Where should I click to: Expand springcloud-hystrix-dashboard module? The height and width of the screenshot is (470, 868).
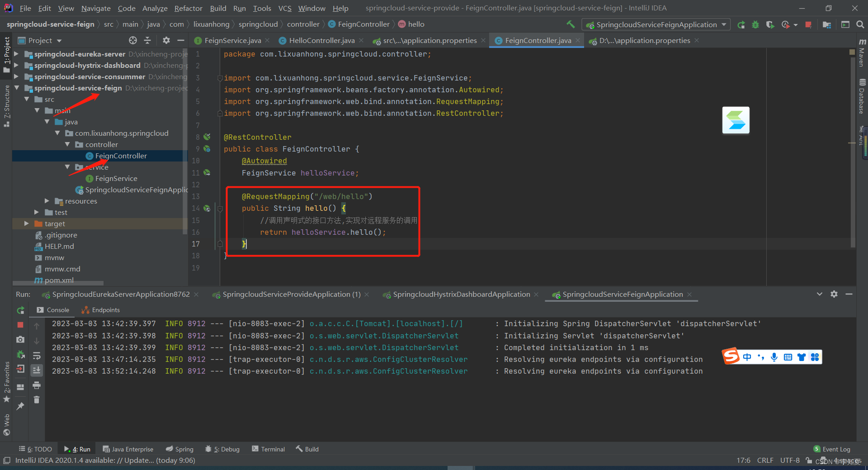pos(17,65)
